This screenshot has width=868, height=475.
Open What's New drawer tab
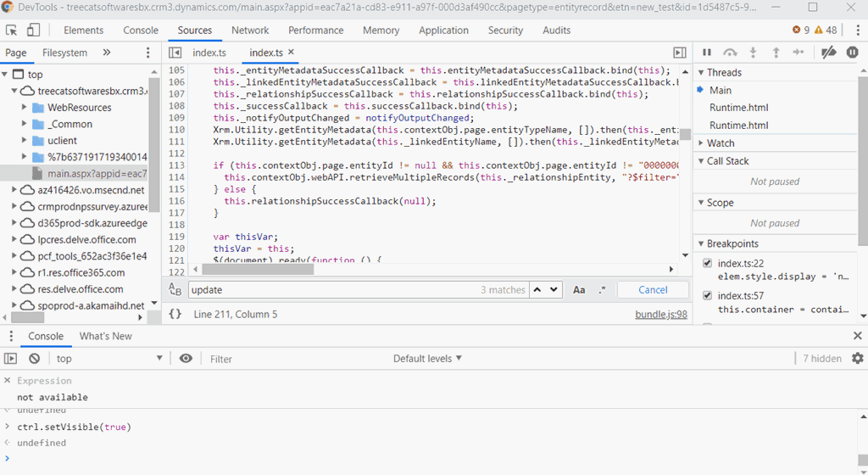pyautogui.click(x=106, y=336)
